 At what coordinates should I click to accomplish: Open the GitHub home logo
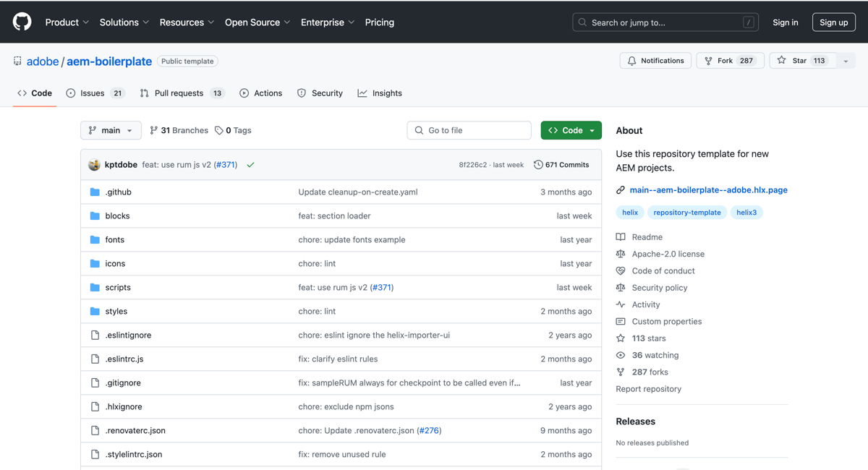(x=21, y=22)
